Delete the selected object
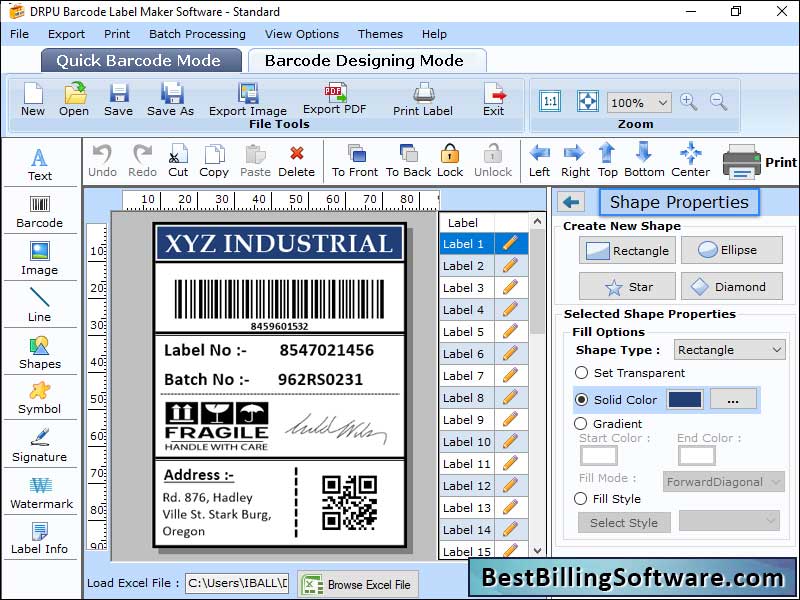The height and width of the screenshot is (600, 800). point(296,161)
